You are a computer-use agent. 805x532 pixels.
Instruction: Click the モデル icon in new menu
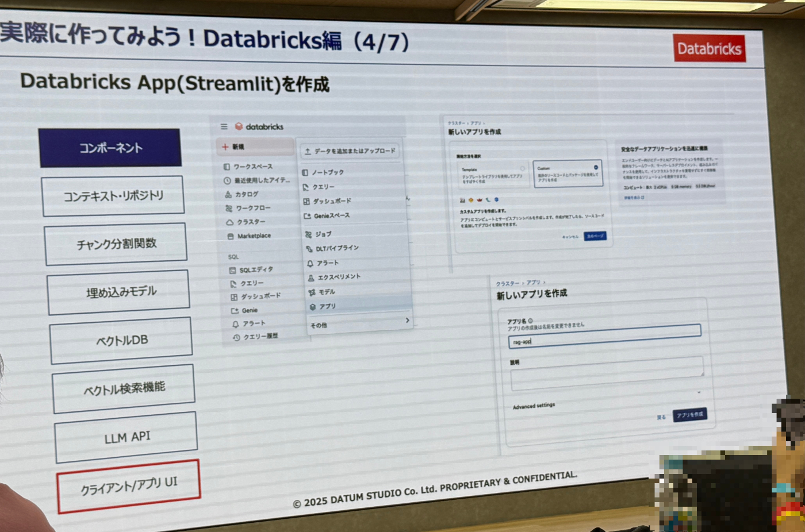312,292
